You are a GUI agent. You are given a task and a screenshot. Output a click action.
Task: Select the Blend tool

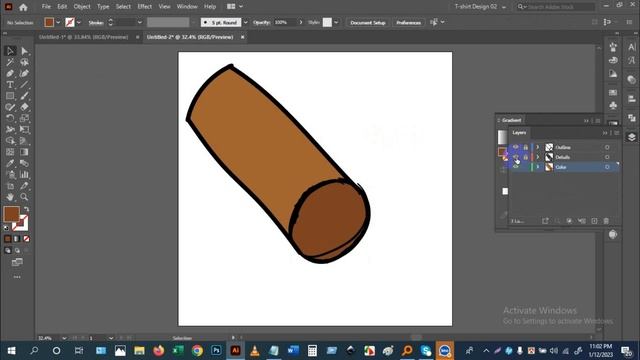(24, 163)
